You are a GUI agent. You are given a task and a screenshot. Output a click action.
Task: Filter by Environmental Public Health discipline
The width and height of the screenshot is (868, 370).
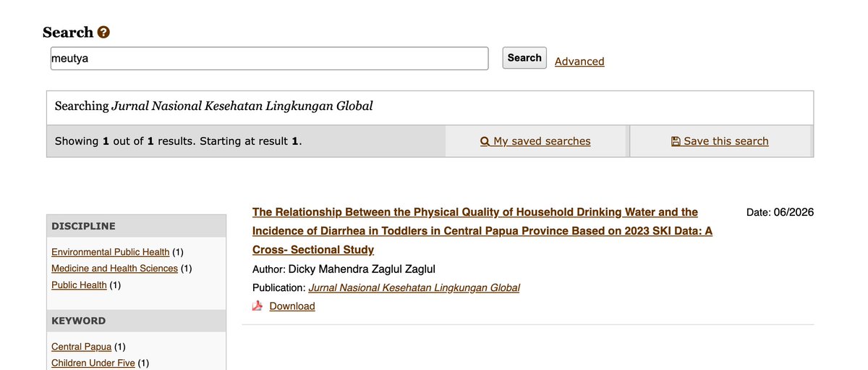110,252
